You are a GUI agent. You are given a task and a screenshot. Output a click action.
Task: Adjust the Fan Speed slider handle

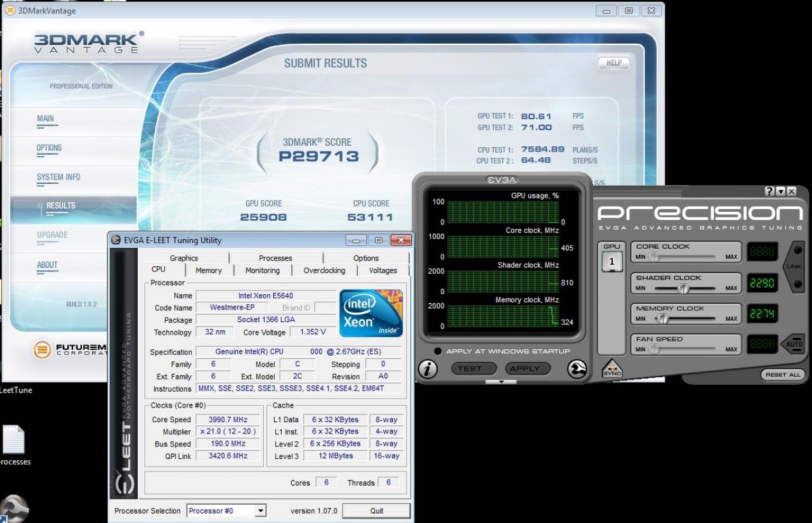click(x=653, y=349)
